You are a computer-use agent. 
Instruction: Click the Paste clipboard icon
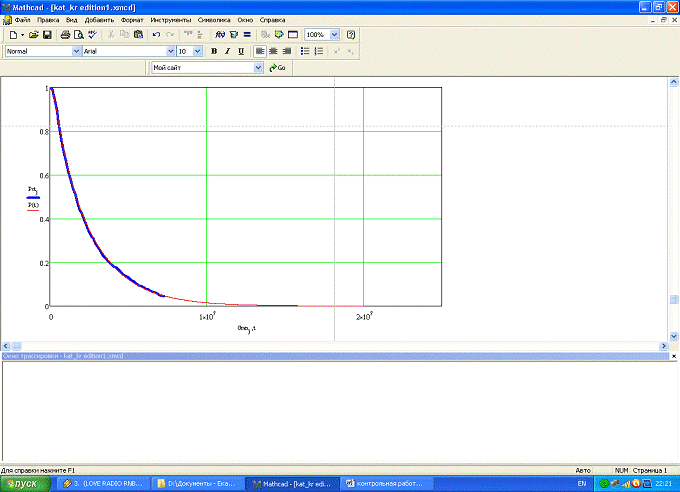[138, 34]
